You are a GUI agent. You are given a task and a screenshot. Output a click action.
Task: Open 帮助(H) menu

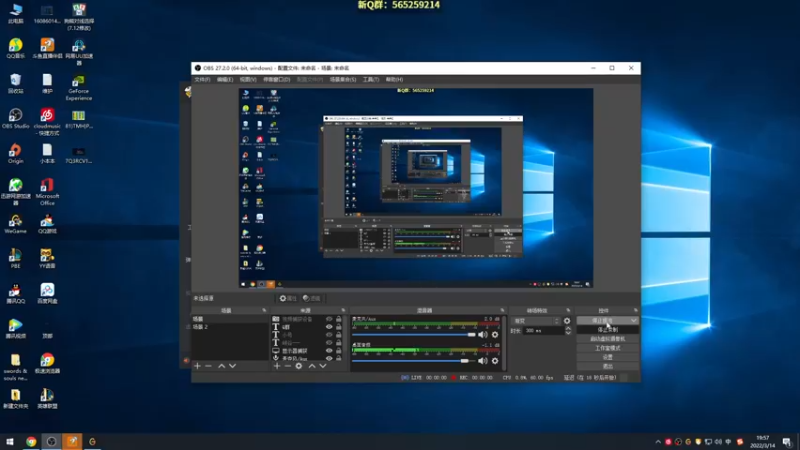coord(394,80)
